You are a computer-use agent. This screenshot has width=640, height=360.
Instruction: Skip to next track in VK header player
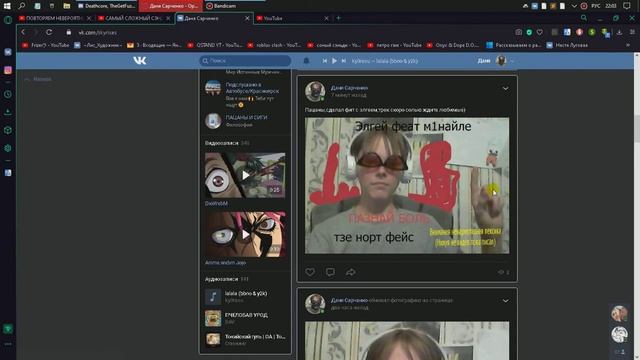tap(344, 61)
